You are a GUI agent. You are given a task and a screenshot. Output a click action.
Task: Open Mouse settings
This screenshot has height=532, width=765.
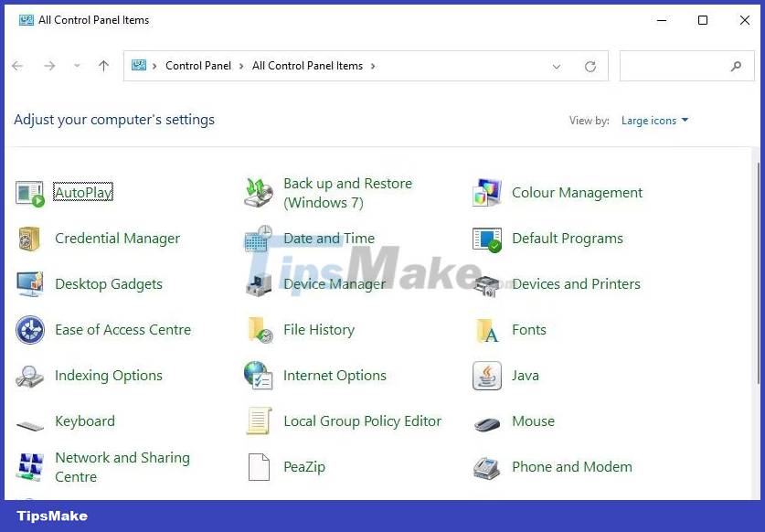pos(533,421)
